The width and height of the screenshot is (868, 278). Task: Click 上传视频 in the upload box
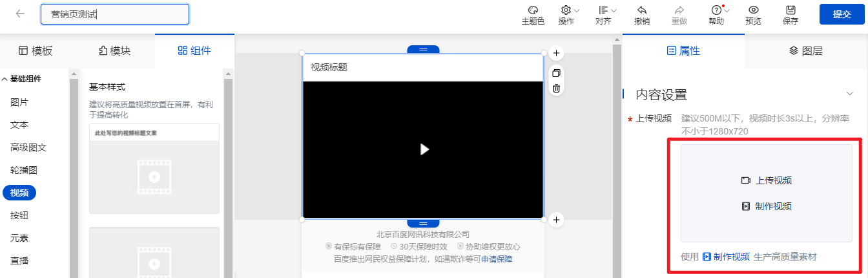coord(767,180)
